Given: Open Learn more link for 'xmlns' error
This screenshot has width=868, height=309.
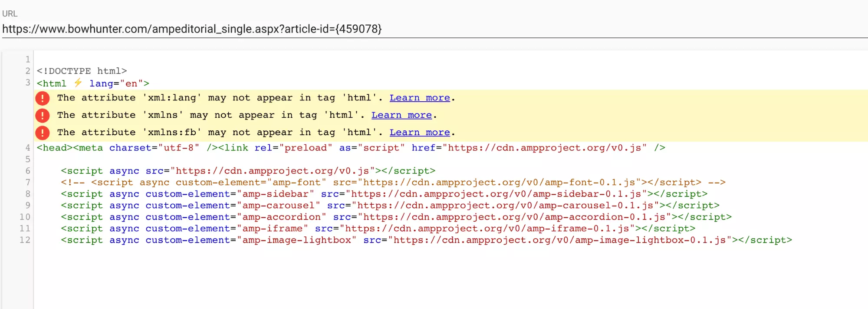Looking at the screenshot, I should pos(401,115).
